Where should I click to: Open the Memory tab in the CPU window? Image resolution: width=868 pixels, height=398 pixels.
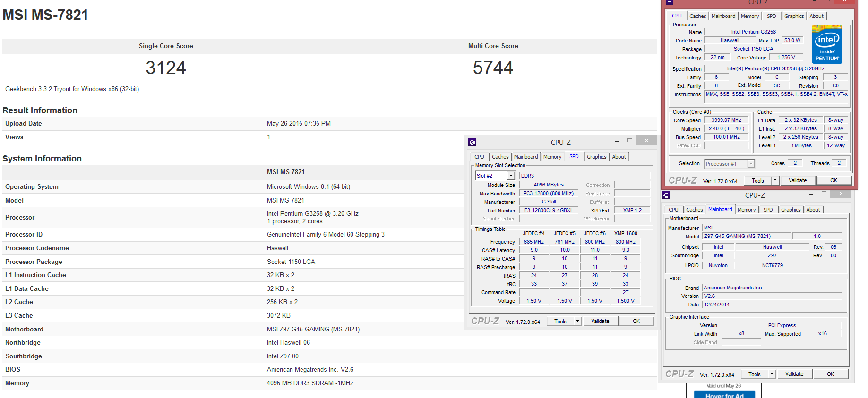tap(750, 16)
